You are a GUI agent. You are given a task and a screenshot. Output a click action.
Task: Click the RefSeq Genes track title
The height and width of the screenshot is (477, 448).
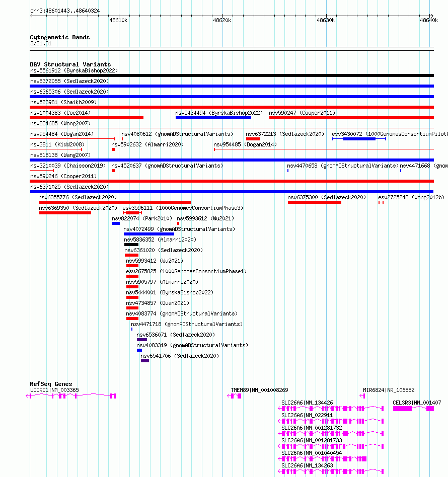click(51, 384)
